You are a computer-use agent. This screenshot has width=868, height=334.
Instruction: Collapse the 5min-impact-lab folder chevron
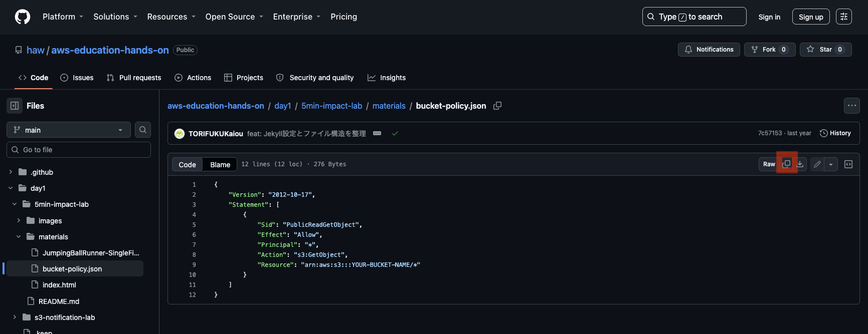15,204
